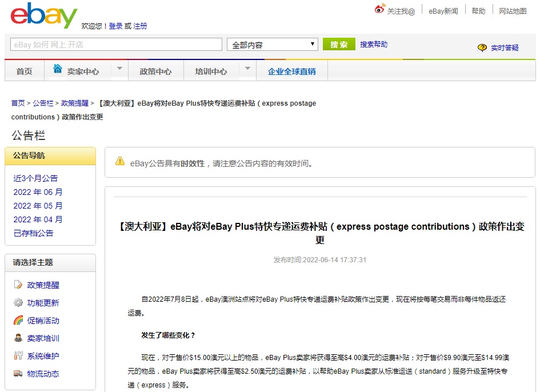Viewport: 540px width, 392px height.
Task: Open the 实时答疑 link
Action: tap(505, 48)
